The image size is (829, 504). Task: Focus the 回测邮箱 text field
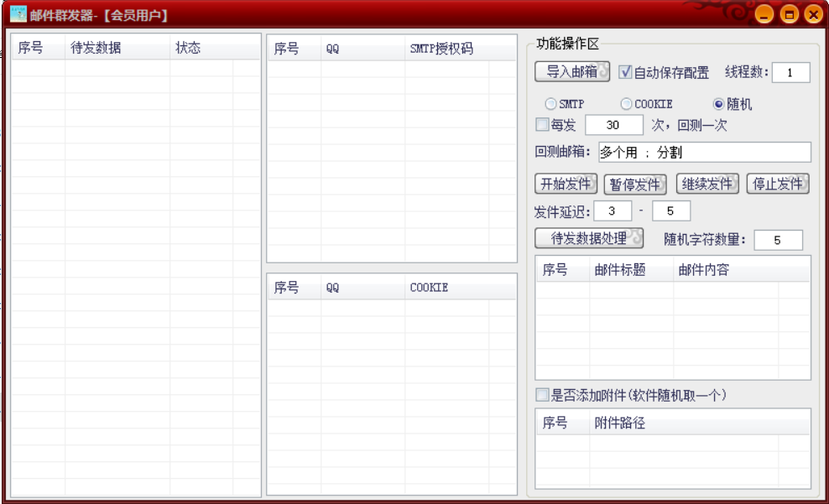(703, 153)
